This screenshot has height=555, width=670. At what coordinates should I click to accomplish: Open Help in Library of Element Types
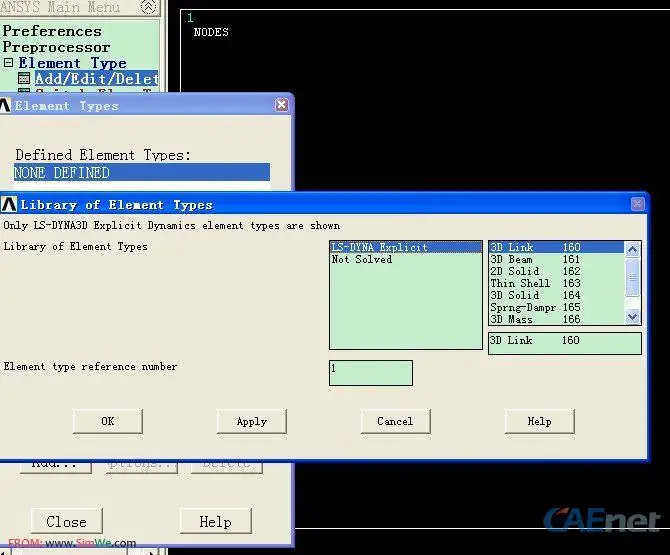tap(539, 421)
